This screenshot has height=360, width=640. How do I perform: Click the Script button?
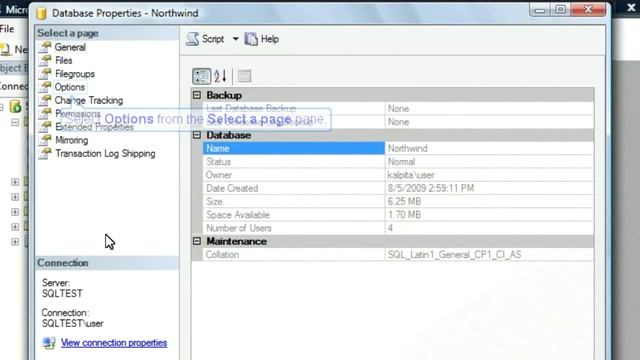[x=205, y=39]
